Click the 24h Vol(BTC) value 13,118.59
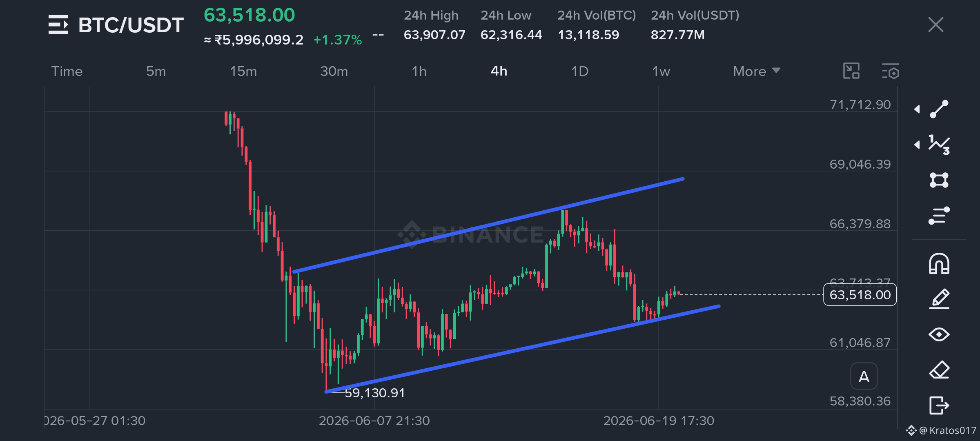 pos(588,35)
